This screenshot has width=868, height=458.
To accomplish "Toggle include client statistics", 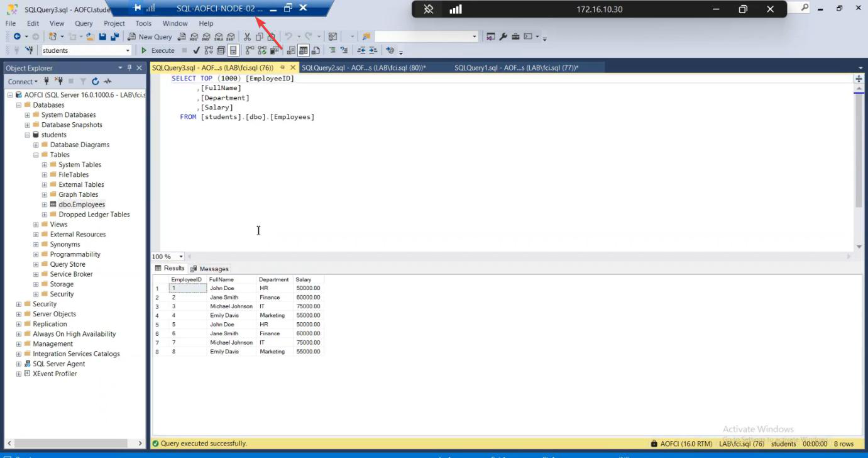I will [x=274, y=50].
